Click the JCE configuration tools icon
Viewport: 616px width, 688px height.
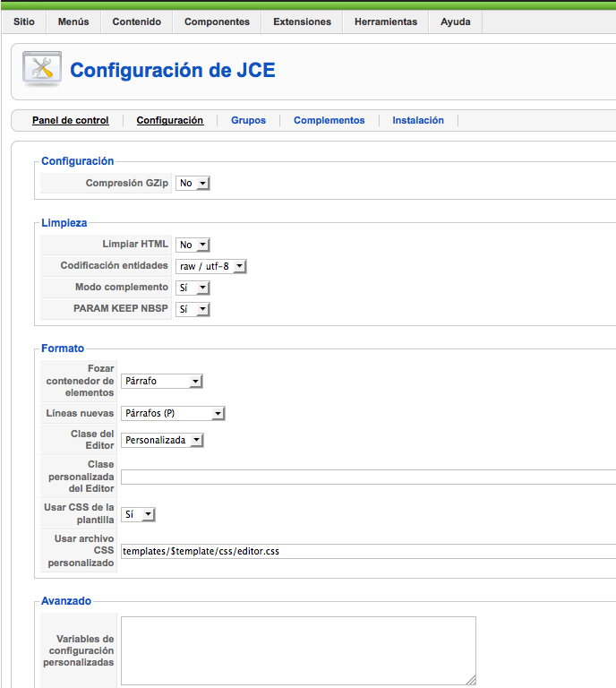pos(42,69)
